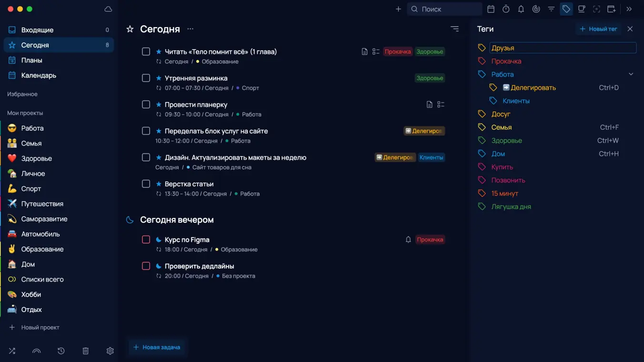Open the timer icon in top toolbar
This screenshot has height=362, width=644.
pyautogui.click(x=506, y=9)
